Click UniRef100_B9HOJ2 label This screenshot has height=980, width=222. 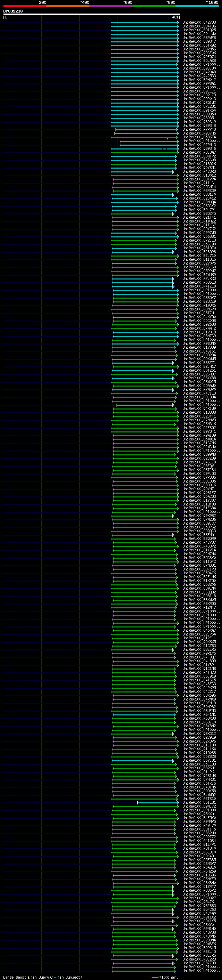(199, 80)
